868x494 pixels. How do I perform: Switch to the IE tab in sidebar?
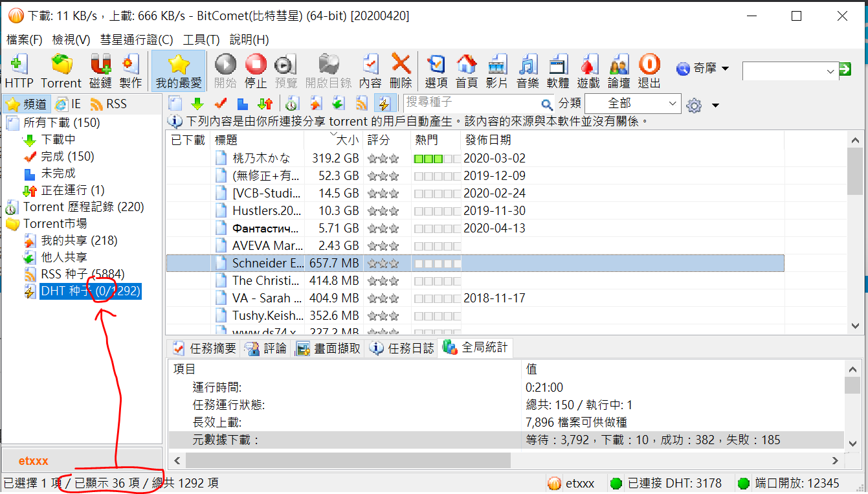tap(68, 104)
